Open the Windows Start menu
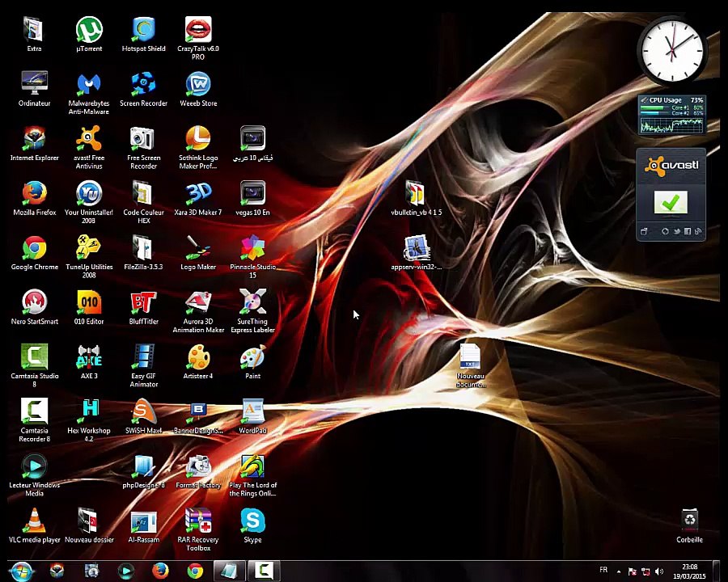This screenshot has width=728, height=582. [21, 571]
